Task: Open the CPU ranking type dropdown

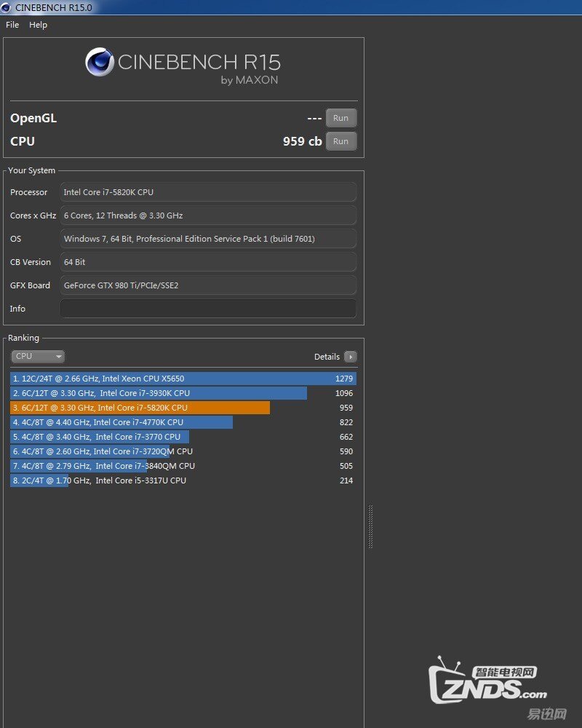Action: [x=38, y=357]
